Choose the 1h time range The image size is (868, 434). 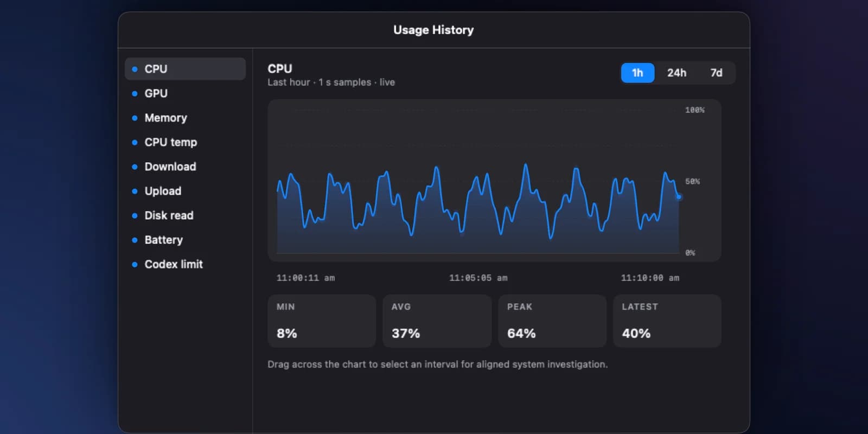[x=637, y=73]
